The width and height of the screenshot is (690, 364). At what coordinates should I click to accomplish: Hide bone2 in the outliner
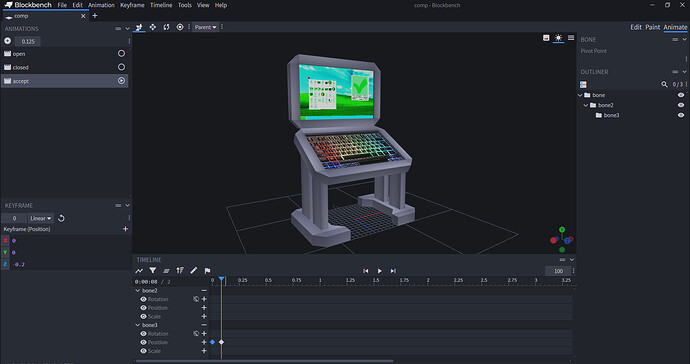pos(681,105)
